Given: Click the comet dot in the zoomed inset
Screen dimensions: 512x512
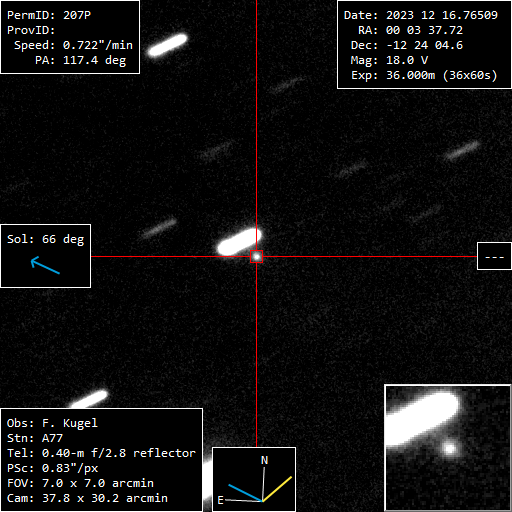Looking at the screenshot, I should pos(450,449).
